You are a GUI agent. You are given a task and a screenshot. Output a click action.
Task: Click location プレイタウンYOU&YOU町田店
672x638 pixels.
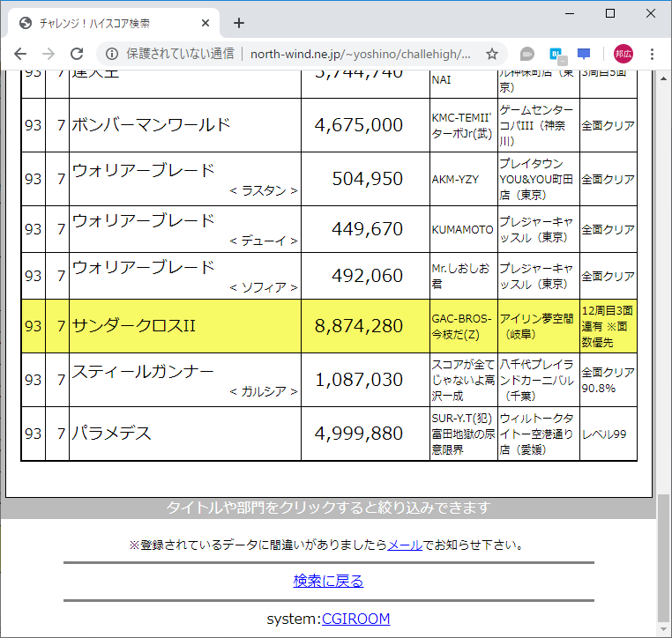click(536, 179)
